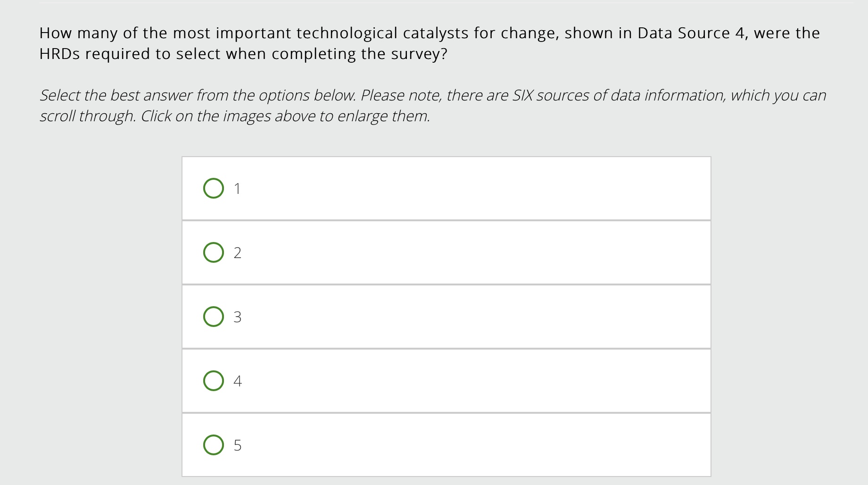The height and width of the screenshot is (485, 868).
Task: Click the "3" label text in third option
Action: (x=237, y=317)
